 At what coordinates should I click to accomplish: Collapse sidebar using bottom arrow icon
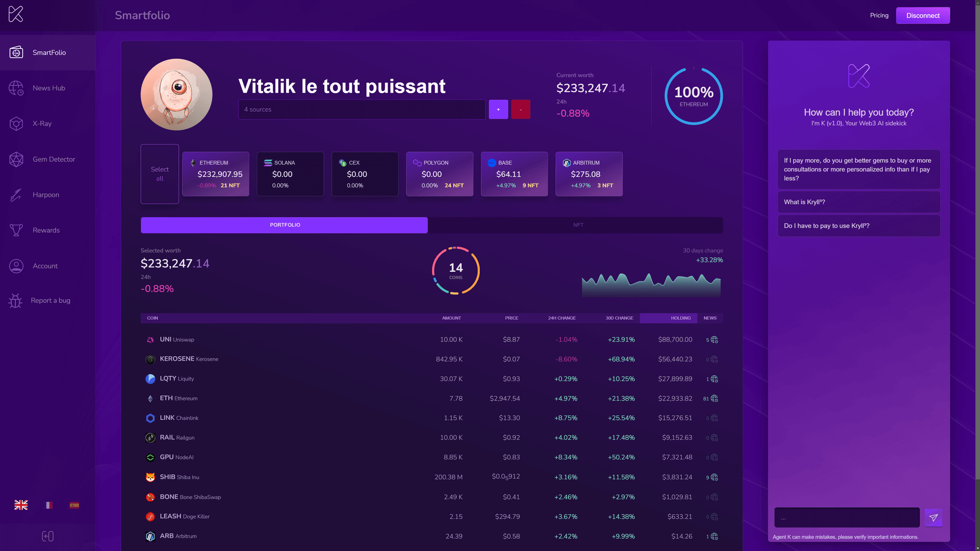(48, 536)
